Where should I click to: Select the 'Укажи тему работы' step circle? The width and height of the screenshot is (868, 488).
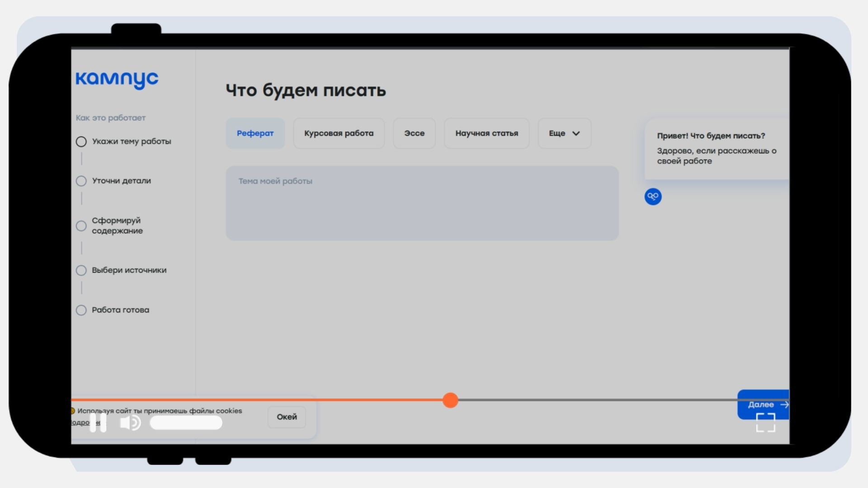click(x=81, y=142)
